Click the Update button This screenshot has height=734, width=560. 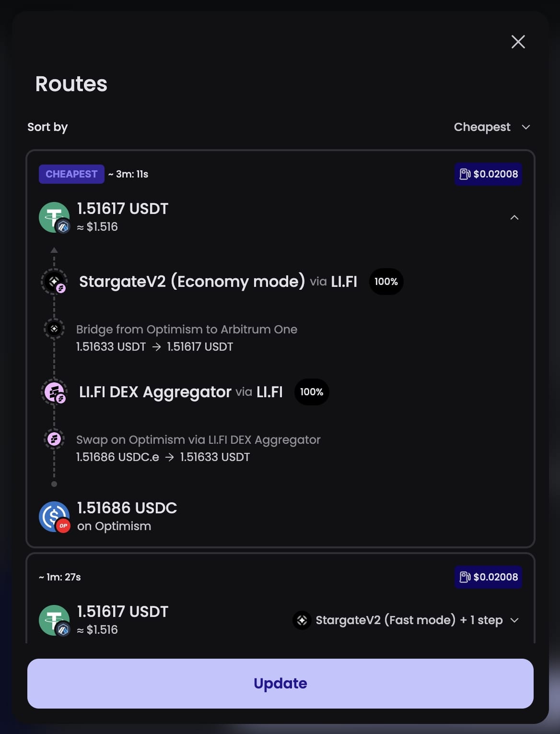coord(280,683)
